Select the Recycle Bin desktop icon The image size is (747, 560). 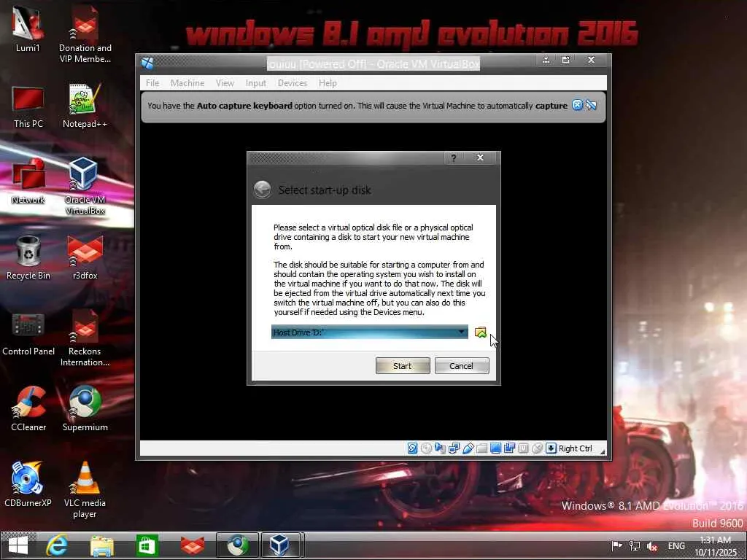[x=28, y=257]
